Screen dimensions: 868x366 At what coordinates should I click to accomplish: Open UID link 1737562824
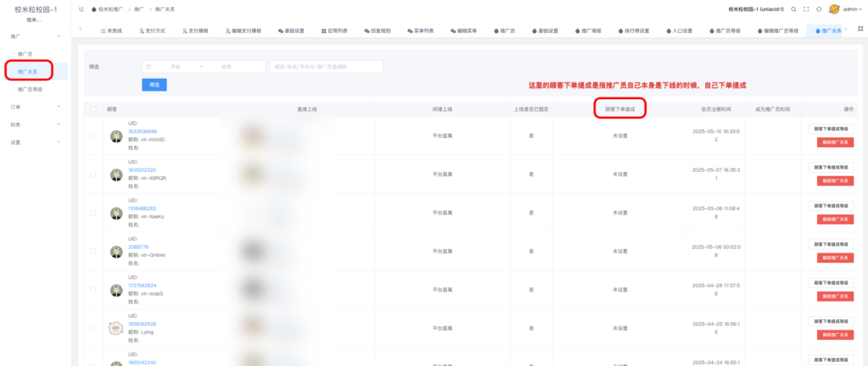(142, 286)
